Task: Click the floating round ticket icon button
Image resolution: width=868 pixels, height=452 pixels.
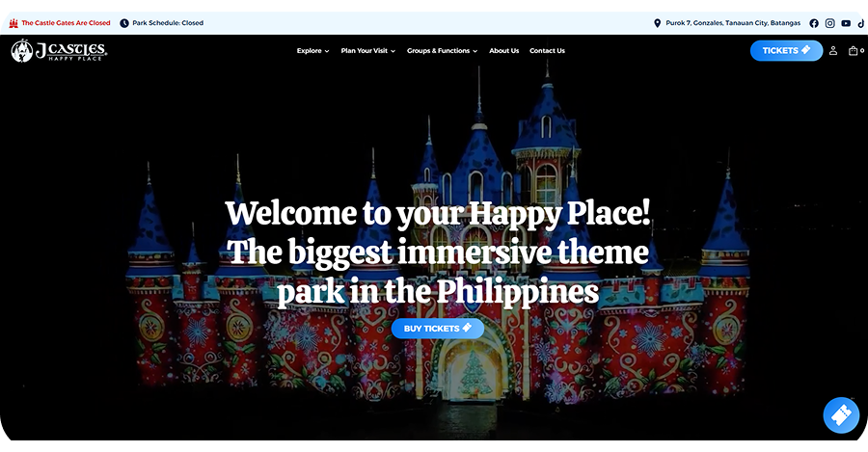Action: pos(841,415)
